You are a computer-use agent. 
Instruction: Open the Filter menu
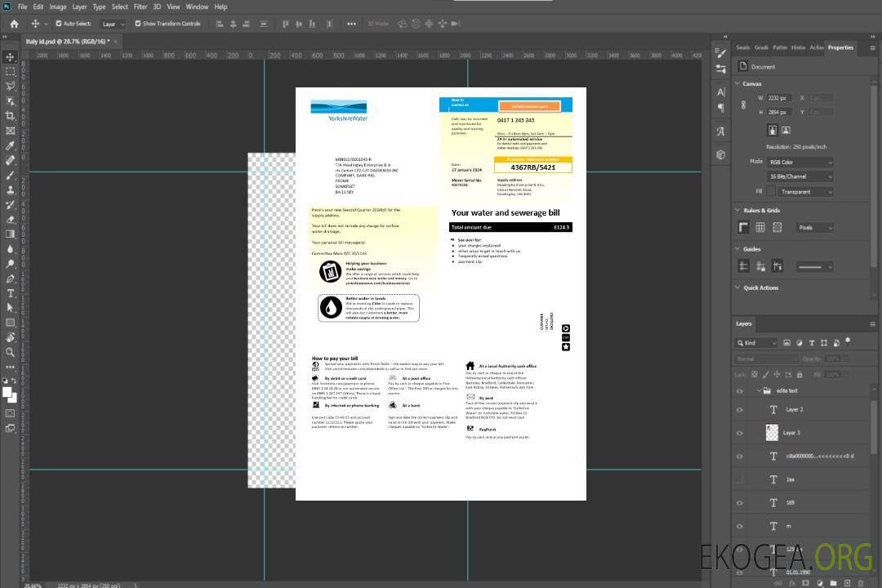tap(140, 7)
